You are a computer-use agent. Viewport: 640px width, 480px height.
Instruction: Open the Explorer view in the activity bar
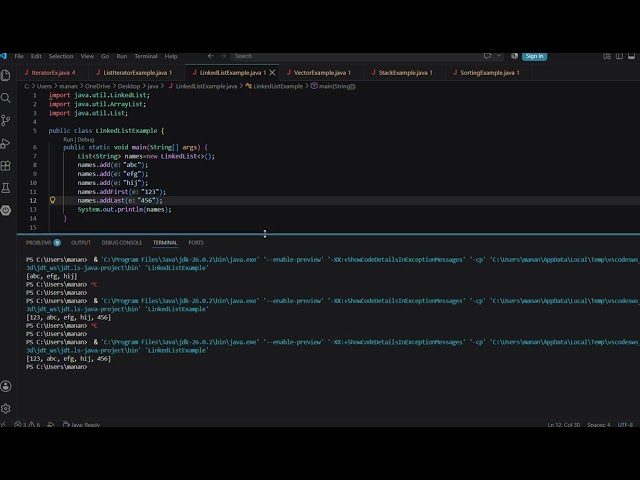click(x=6, y=75)
